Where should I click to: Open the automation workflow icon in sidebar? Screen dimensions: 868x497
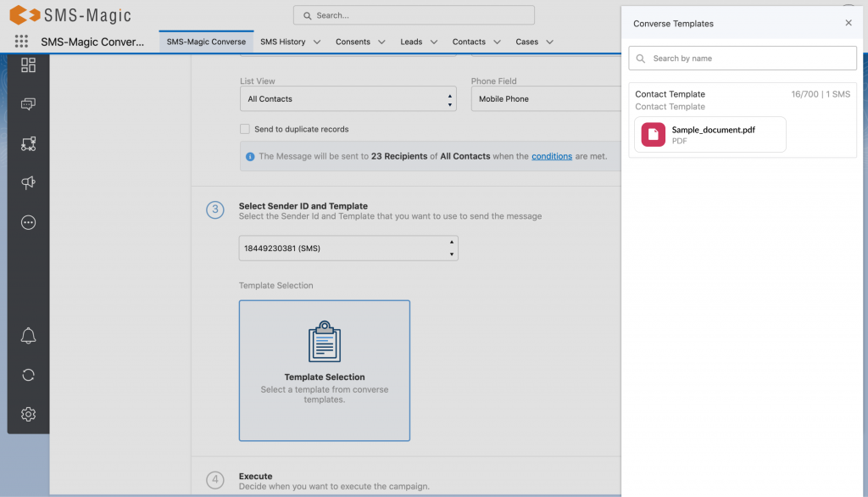click(28, 144)
